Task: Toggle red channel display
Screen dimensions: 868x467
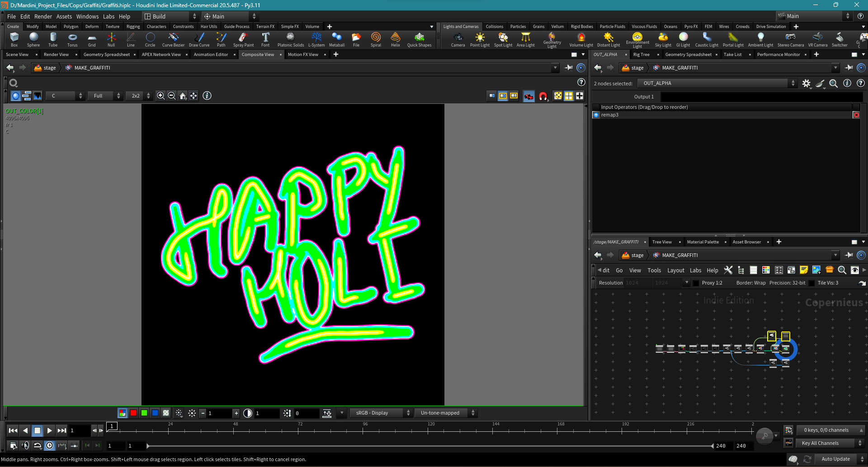Action: click(133, 413)
